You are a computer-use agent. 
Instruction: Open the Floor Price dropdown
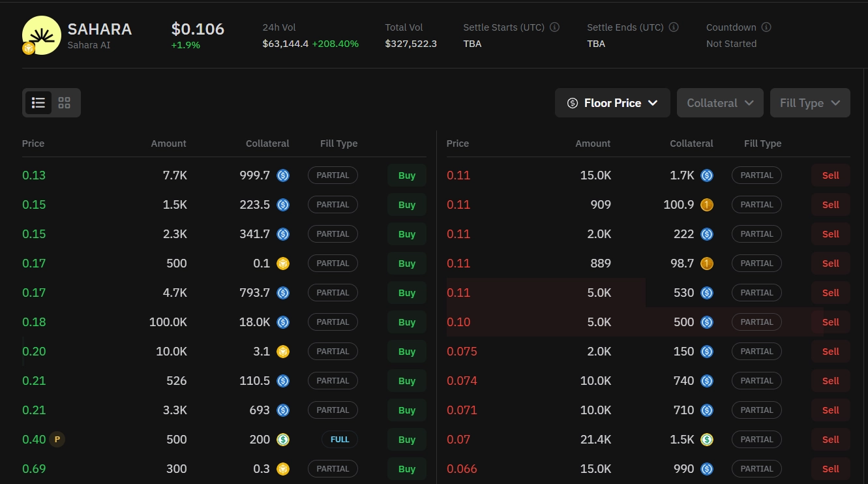pyautogui.click(x=612, y=102)
